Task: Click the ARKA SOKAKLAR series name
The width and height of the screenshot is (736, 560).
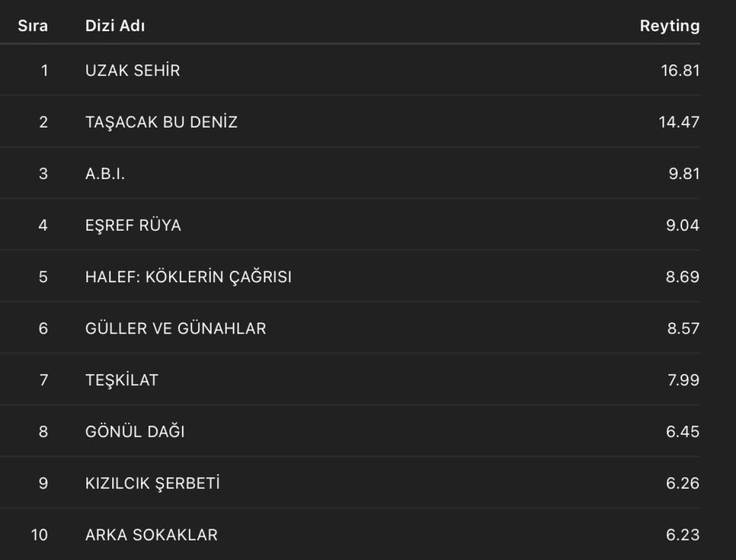Action: [x=151, y=535]
